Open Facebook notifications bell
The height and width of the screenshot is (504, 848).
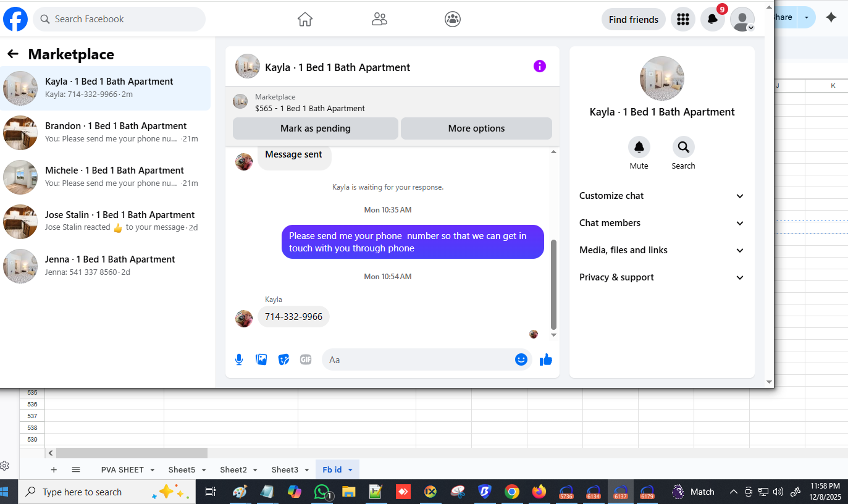click(713, 19)
